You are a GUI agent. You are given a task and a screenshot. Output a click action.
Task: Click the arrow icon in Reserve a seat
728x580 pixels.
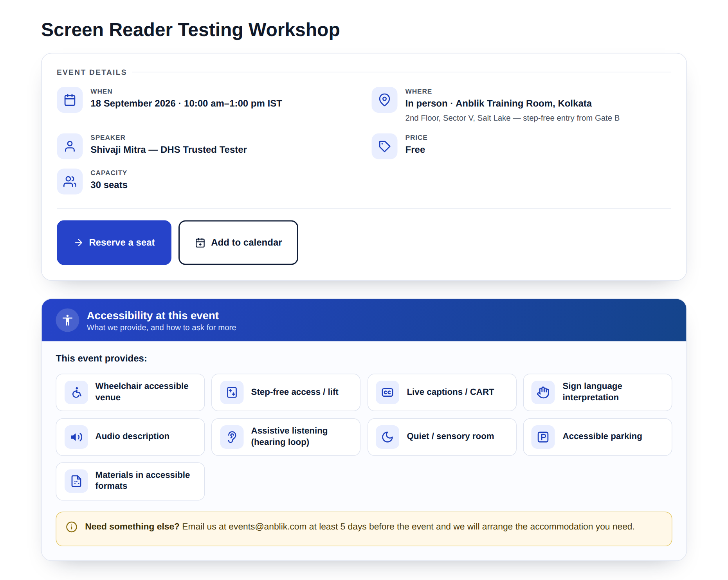pos(79,242)
